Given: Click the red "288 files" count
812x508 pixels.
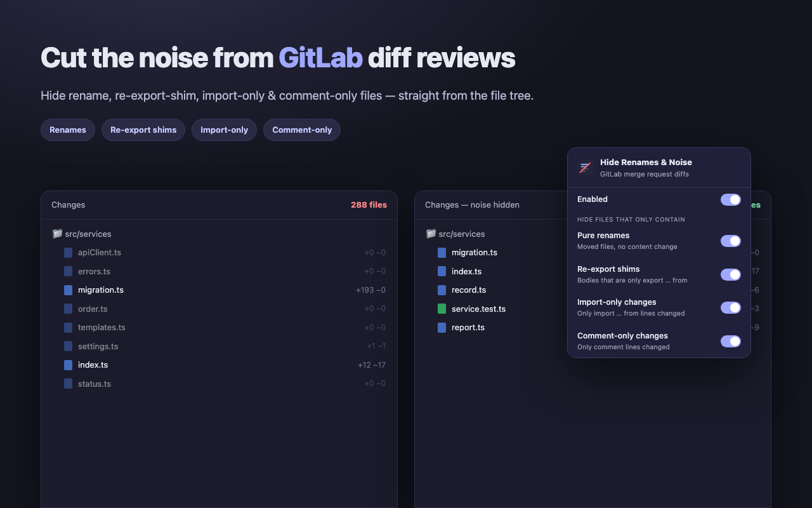Looking at the screenshot, I should (369, 205).
